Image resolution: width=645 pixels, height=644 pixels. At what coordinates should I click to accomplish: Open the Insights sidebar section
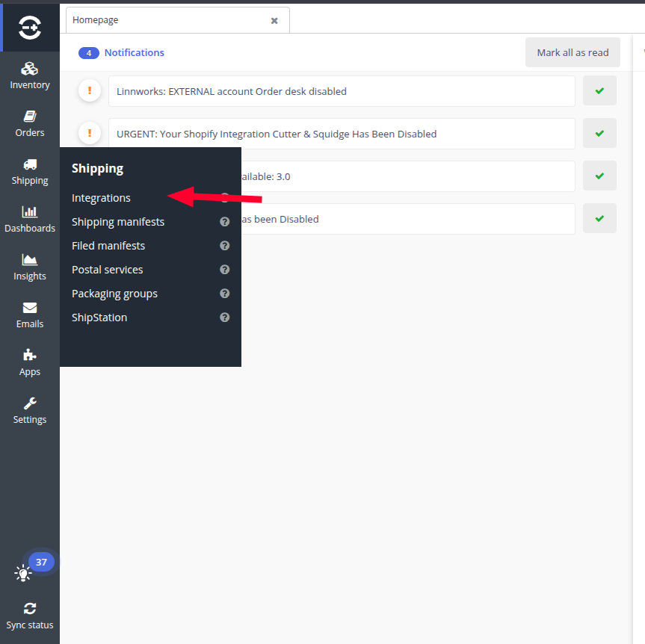point(30,267)
